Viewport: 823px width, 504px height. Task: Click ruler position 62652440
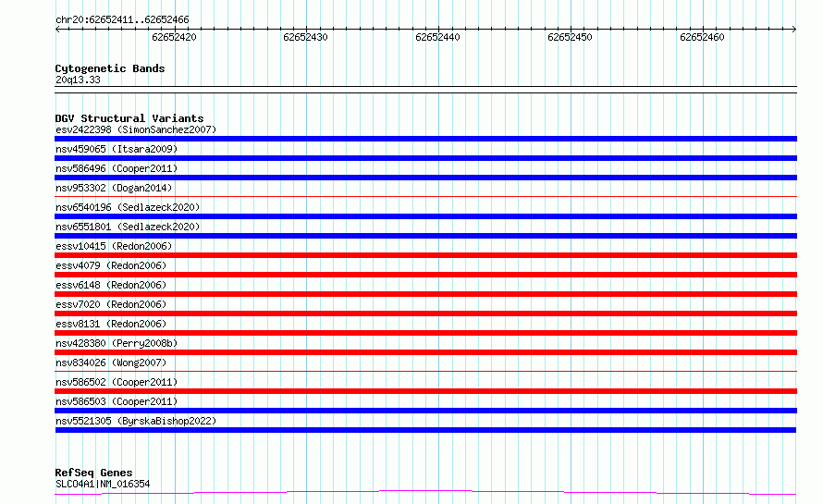coord(437,37)
